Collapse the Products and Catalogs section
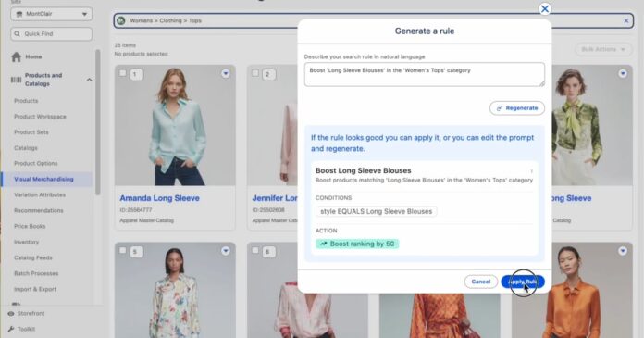644x338 pixels. [89, 80]
